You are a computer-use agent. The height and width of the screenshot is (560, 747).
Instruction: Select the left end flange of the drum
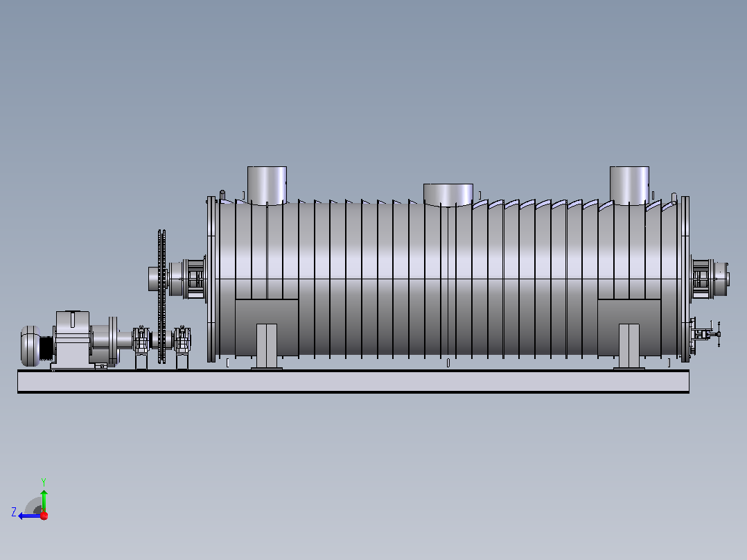coord(211,279)
